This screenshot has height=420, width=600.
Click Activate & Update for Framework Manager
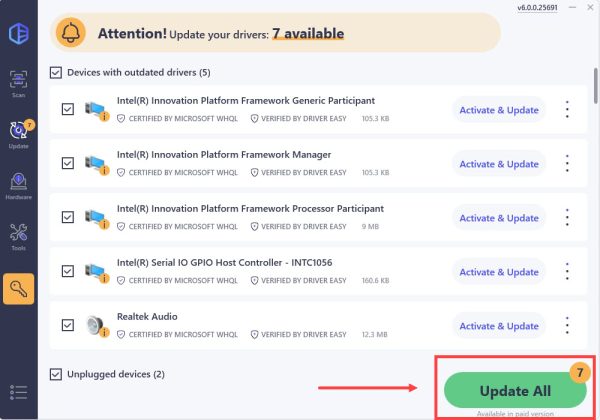(x=499, y=164)
